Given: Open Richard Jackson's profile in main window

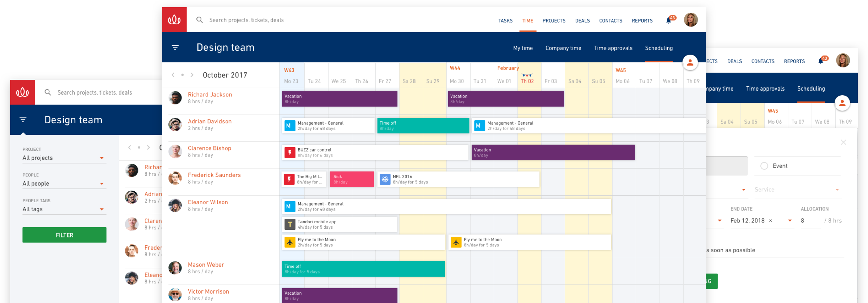Looking at the screenshot, I should tap(210, 95).
